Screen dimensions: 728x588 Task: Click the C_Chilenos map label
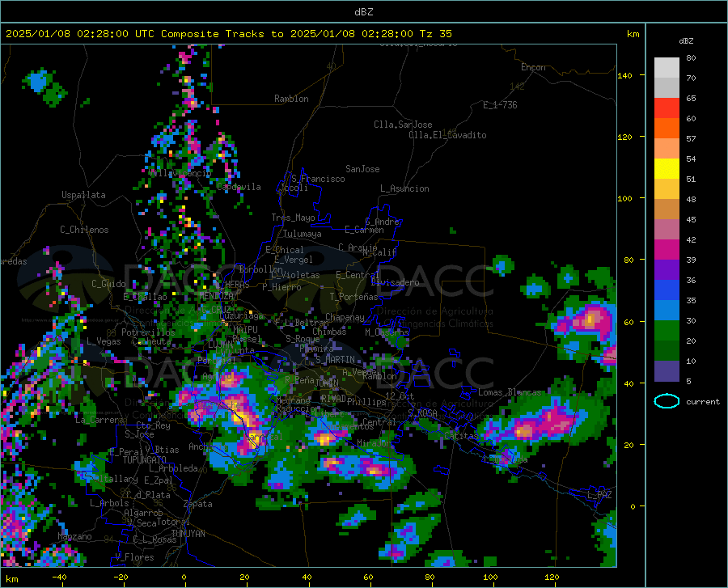tap(84, 230)
